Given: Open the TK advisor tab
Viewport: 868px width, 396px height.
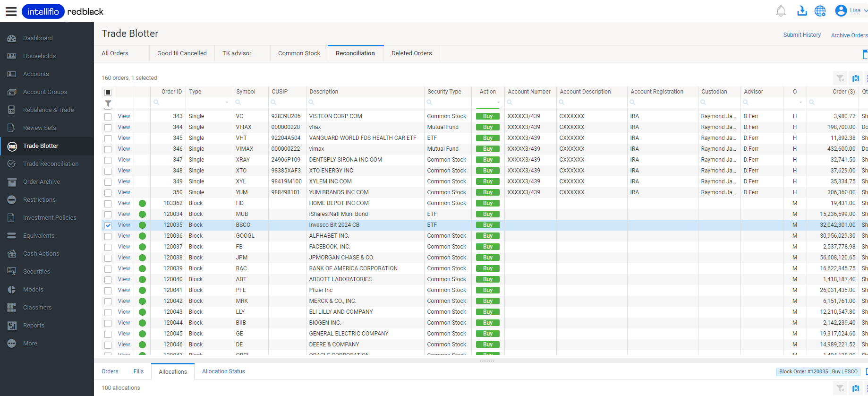Looking at the screenshot, I should coord(237,53).
